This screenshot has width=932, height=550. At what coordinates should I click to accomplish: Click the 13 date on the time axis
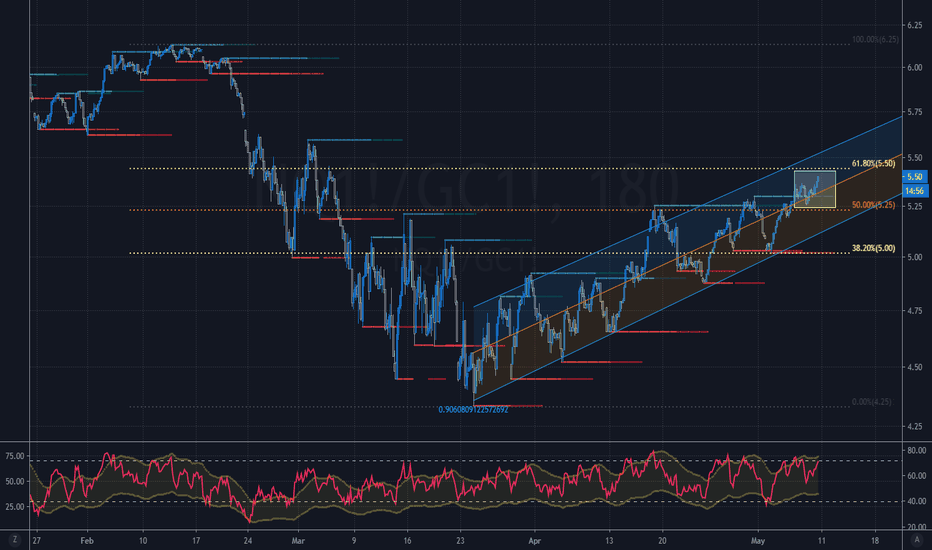click(609, 540)
